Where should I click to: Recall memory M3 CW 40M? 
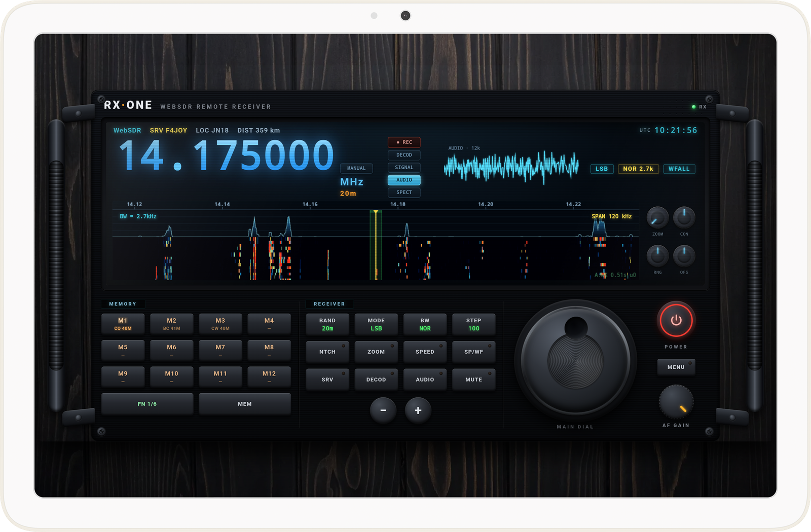point(220,324)
